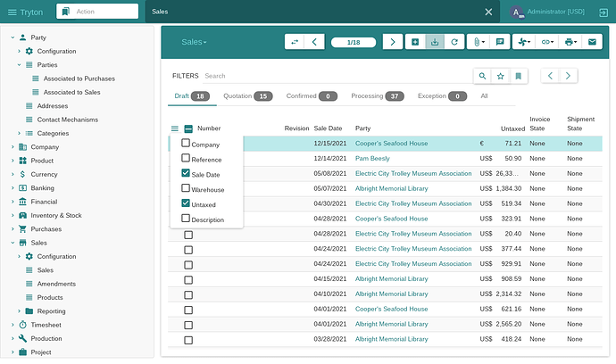This screenshot has width=616, height=364.
Task: Open the print menu
Action: [570, 42]
